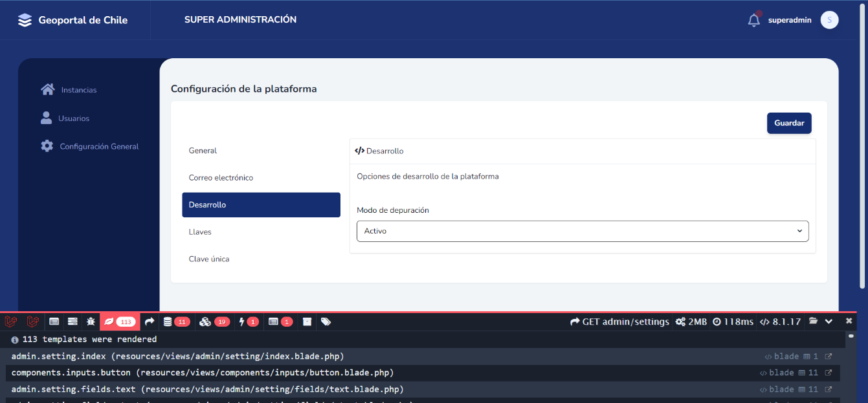The width and height of the screenshot is (868, 403).
Task: Open the superadmin user avatar menu
Action: [x=829, y=20]
